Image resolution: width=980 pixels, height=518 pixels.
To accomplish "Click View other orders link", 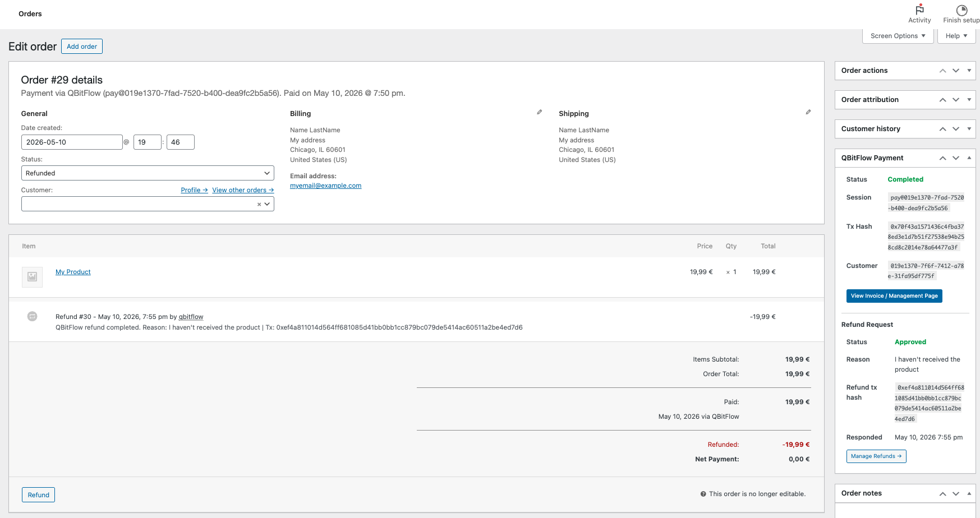I will pyautogui.click(x=243, y=190).
